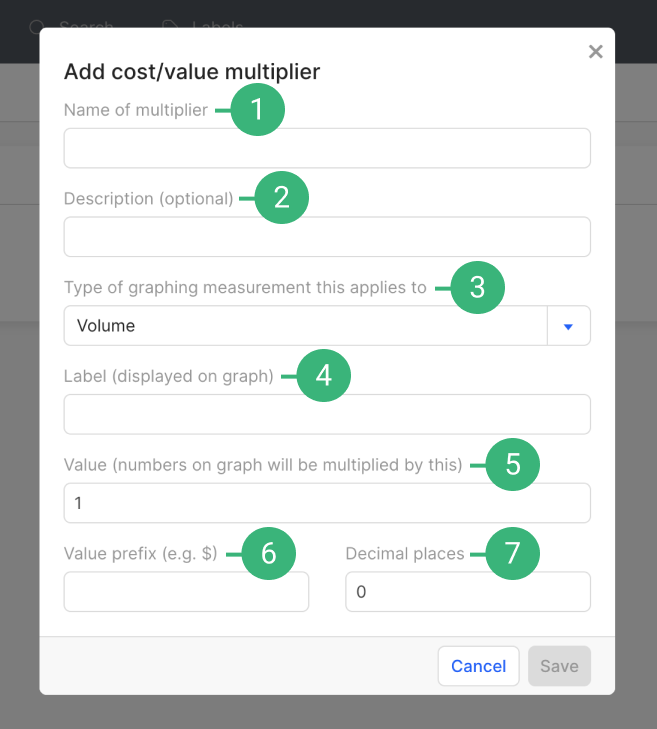Click the green number 1 badge
The height and width of the screenshot is (729, 657).
pyautogui.click(x=258, y=110)
